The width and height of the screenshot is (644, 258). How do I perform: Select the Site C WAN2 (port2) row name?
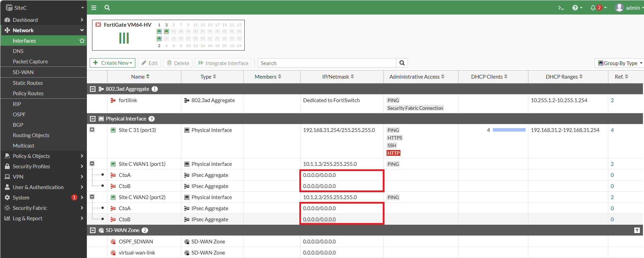[x=142, y=197]
